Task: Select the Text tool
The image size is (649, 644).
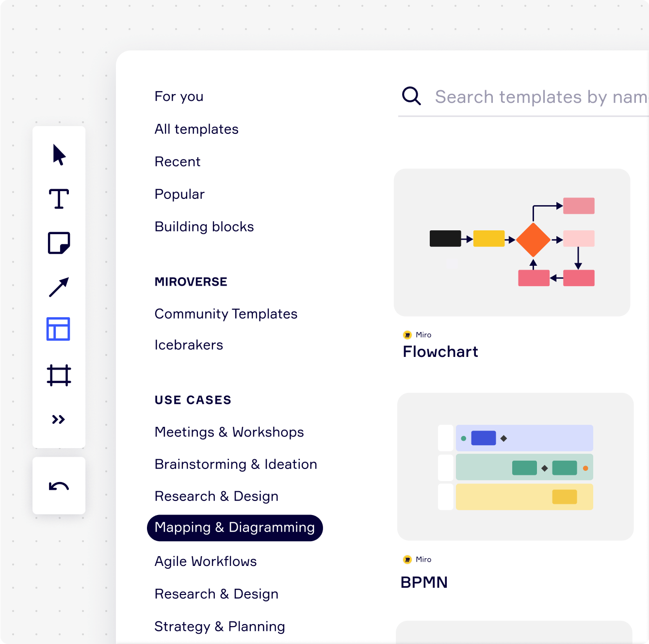Action: point(59,199)
